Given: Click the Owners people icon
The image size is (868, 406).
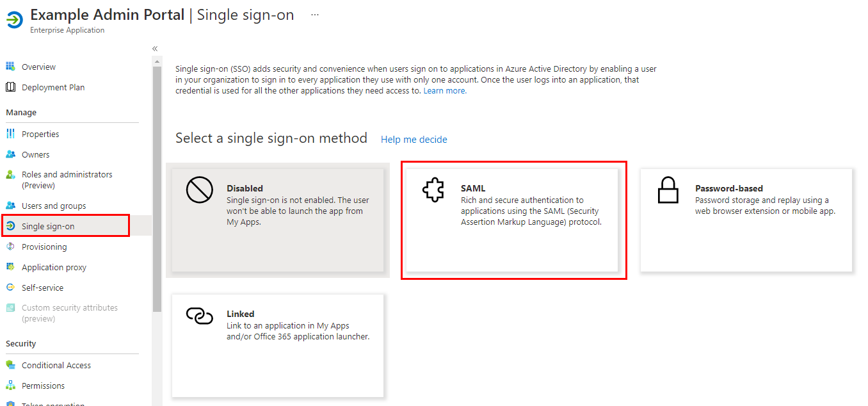Looking at the screenshot, I should click(x=10, y=154).
